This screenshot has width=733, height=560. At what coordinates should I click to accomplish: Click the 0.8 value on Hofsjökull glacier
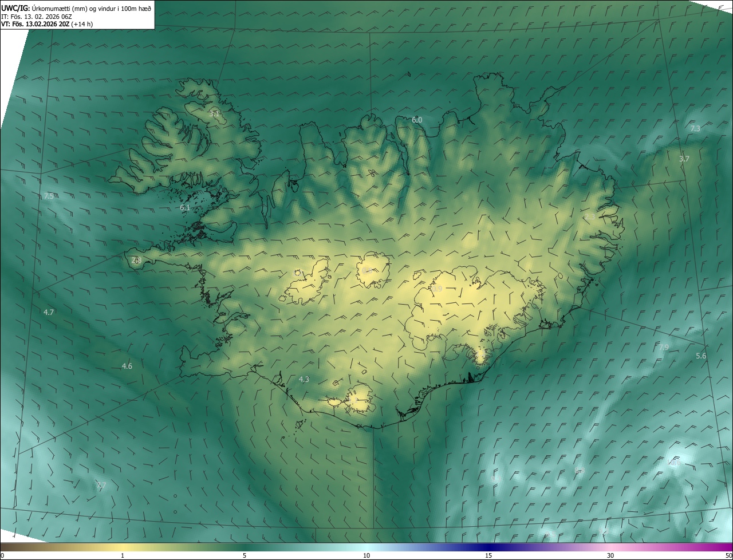368,270
